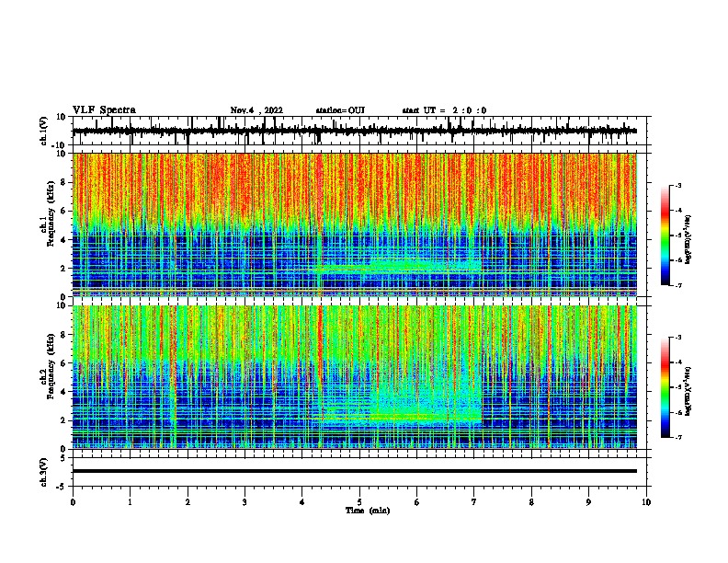Screen dimensions: 728x563
Task: Click the "-3" label on ch.1 color bar
Action: pyautogui.click(x=677, y=185)
